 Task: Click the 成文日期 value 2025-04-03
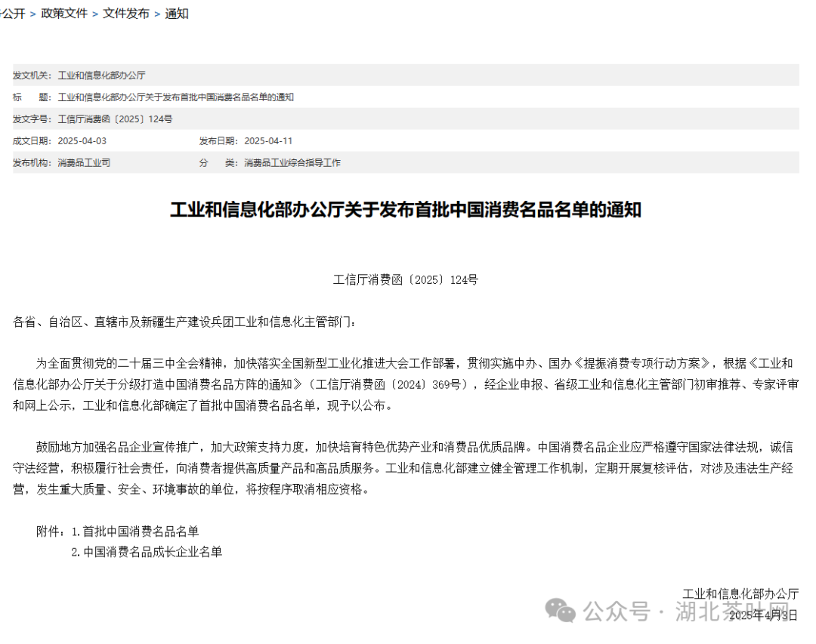85,140
